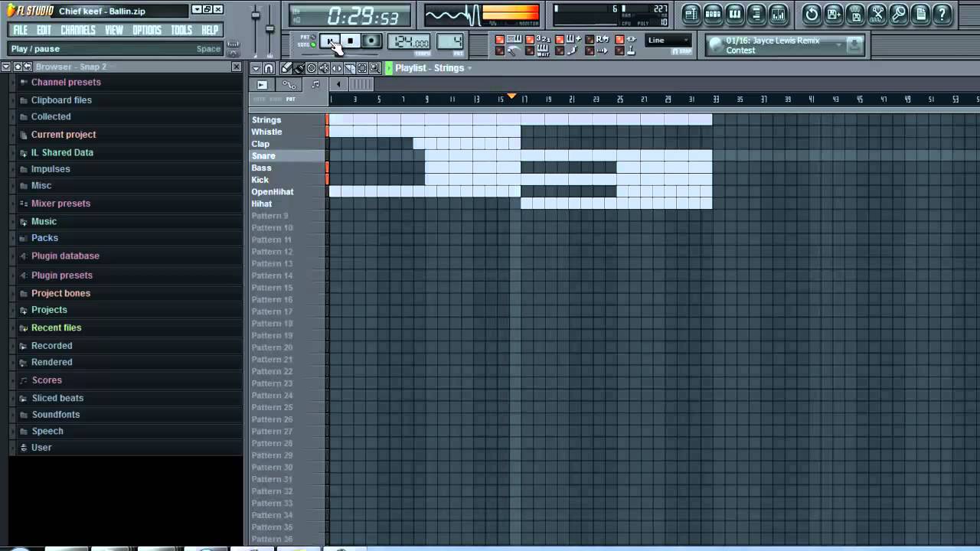Toggle the record arm button
This screenshot has width=980, height=551.
tap(371, 40)
